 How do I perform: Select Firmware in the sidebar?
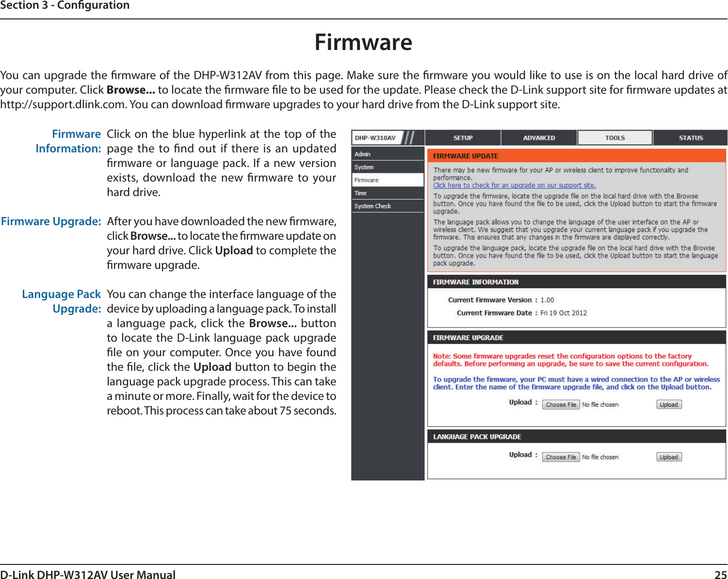[x=388, y=180]
